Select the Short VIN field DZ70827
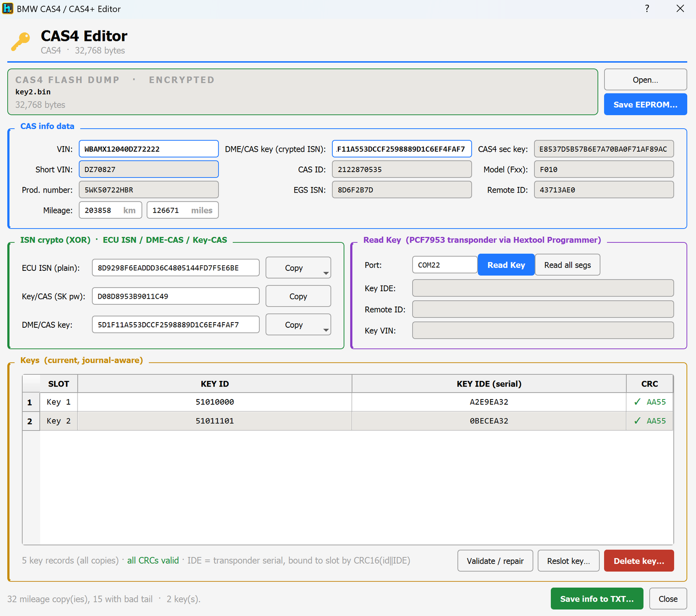 (x=149, y=169)
